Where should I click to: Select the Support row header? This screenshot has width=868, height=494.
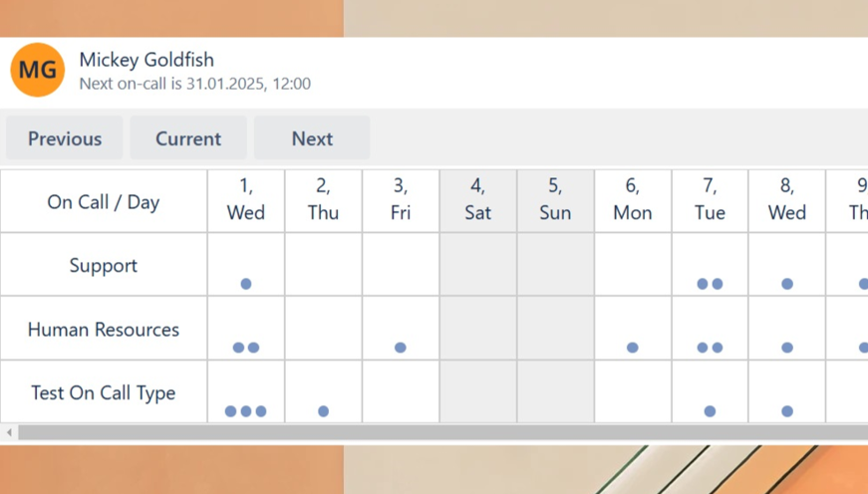click(x=104, y=266)
